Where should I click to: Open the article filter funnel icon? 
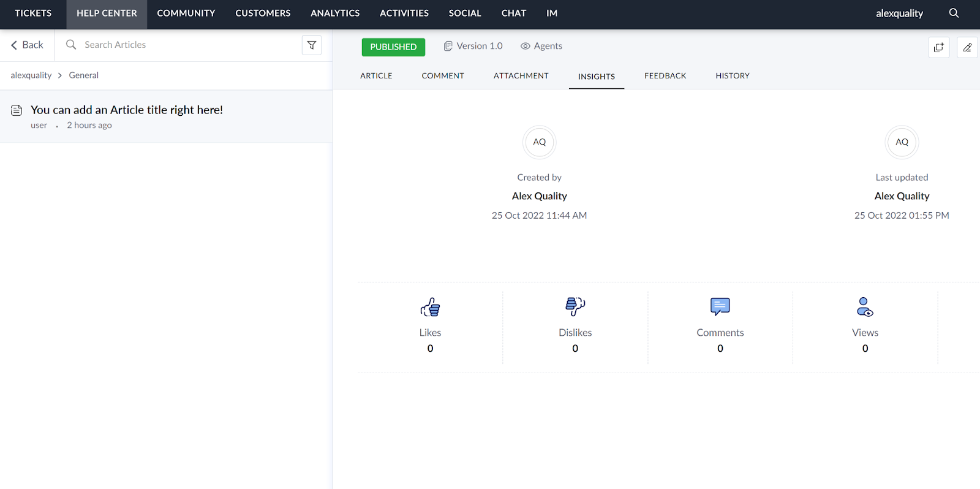pyautogui.click(x=312, y=45)
